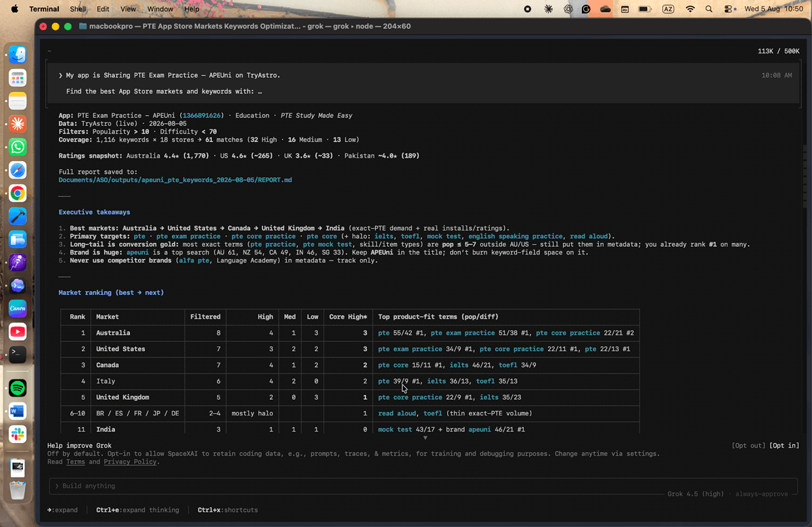Open Canva from the dock
This screenshot has width=812, height=527.
coord(18,308)
